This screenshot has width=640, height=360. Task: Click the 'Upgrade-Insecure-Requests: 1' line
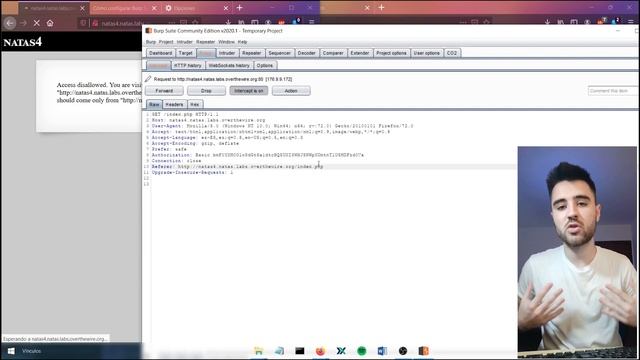point(192,173)
